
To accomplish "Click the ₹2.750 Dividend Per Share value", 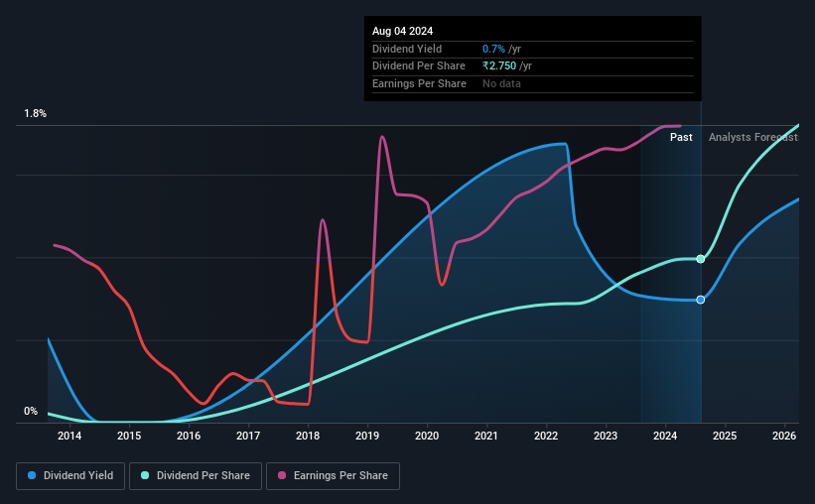I will pos(499,66).
